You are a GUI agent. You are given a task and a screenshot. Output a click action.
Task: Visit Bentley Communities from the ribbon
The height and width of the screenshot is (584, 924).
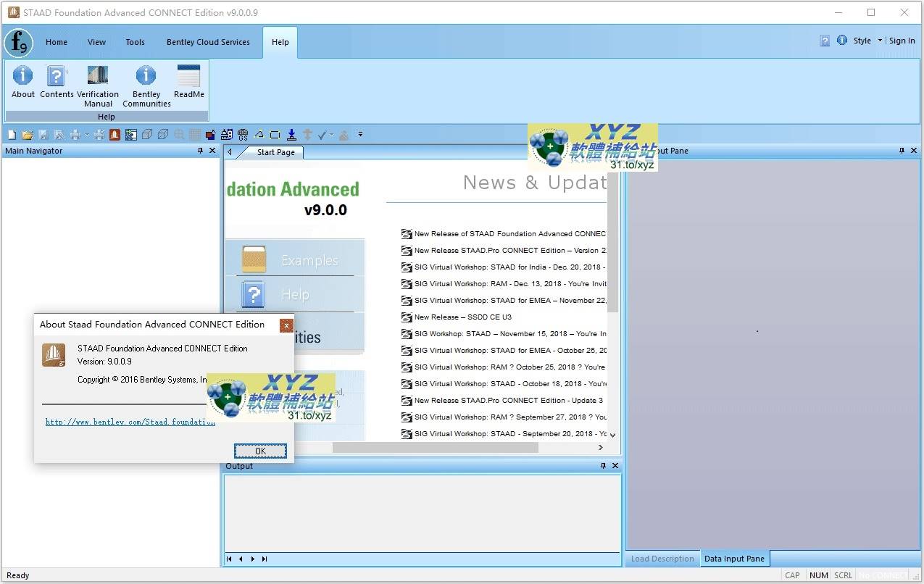coord(146,85)
